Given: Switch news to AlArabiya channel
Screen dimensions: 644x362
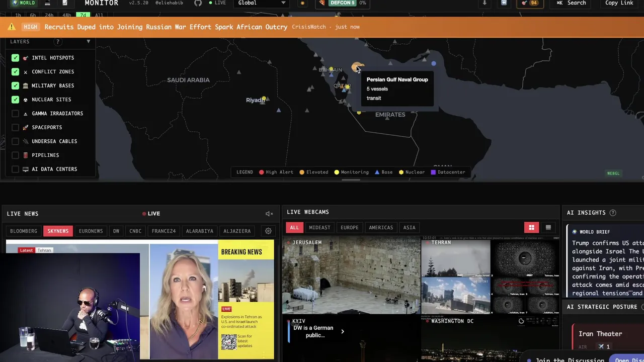Looking at the screenshot, I should (x=200, y=231).
